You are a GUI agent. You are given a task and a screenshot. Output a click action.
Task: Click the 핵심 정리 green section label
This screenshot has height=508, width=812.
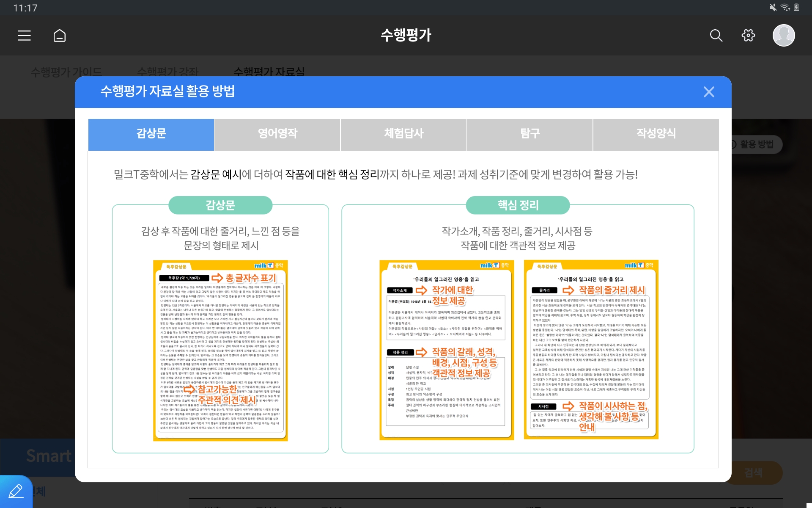pyautogui.click(x=518, y=205)
